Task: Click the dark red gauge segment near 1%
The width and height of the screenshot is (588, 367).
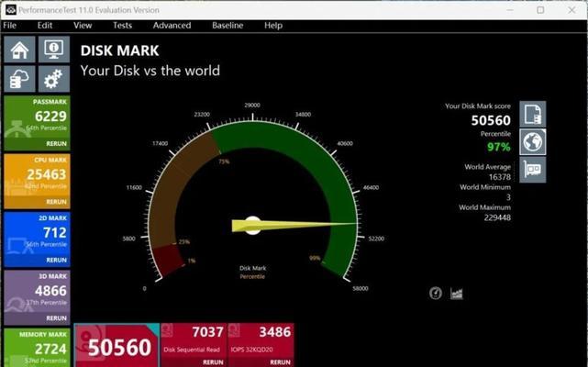Action: [x=167, y=260]
